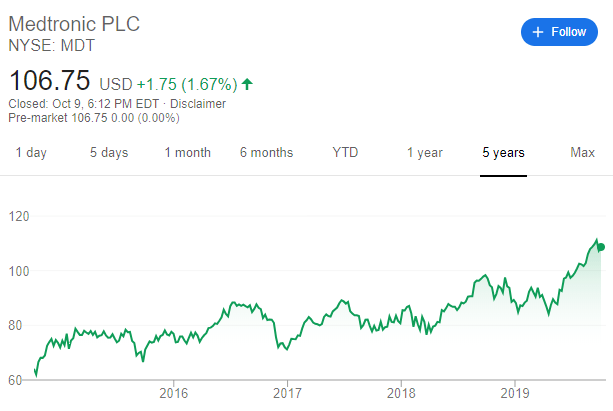Click the 60 y-axis label
The width and height of the screenshot is (613, 411).
pos(15,380)
